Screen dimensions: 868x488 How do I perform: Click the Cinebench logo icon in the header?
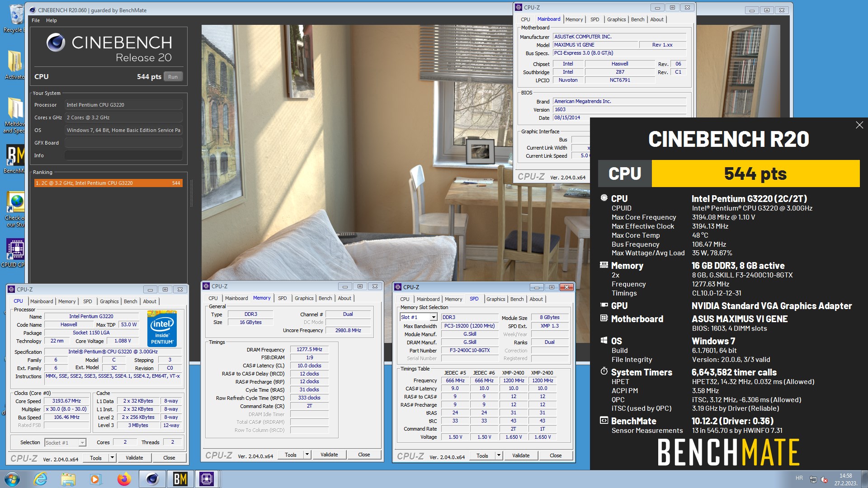click(x=56, y=42)
